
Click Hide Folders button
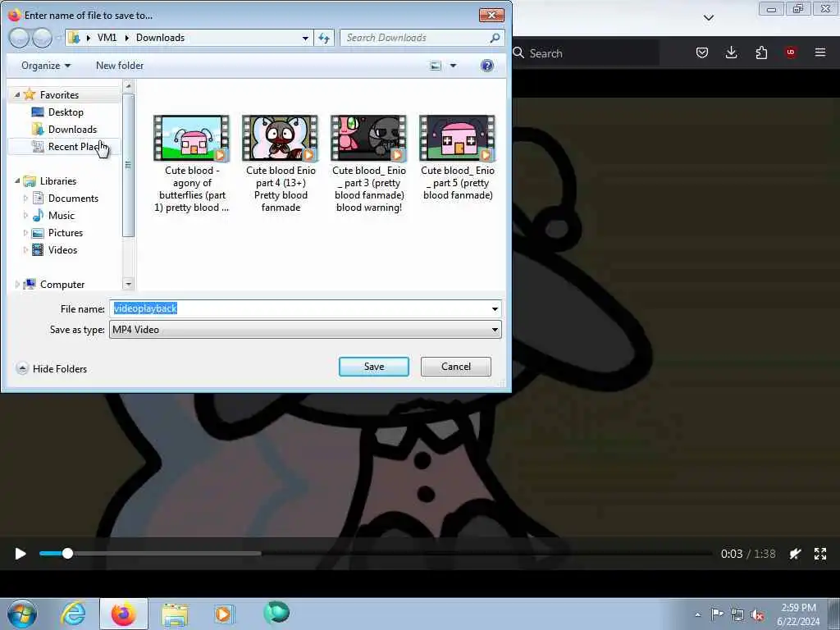52,368
